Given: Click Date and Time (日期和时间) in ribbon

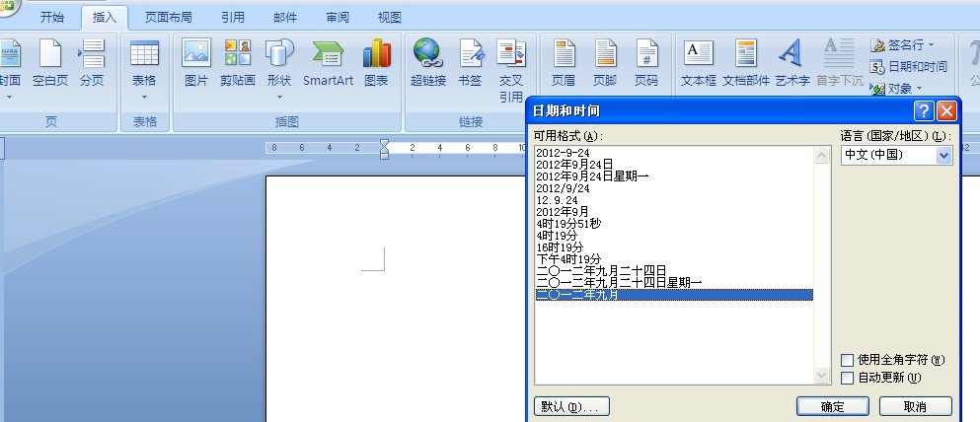Looking at the screenshot, I should tap(909, 66).
